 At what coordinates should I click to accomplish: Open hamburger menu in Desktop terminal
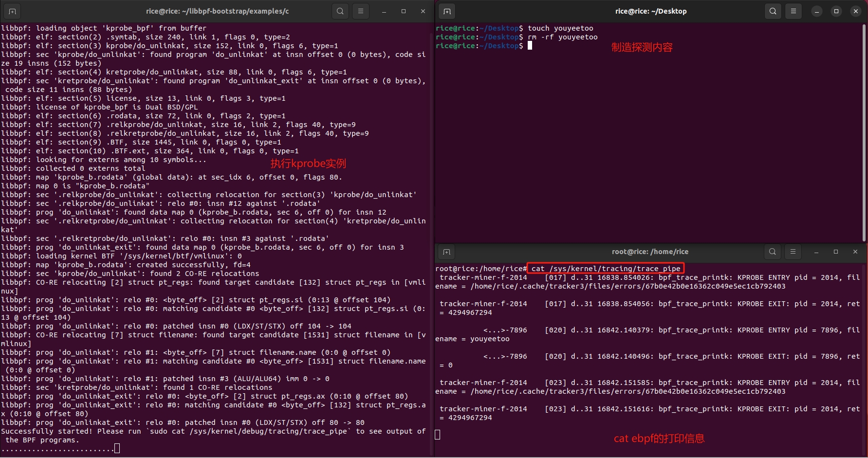point(794,11)
